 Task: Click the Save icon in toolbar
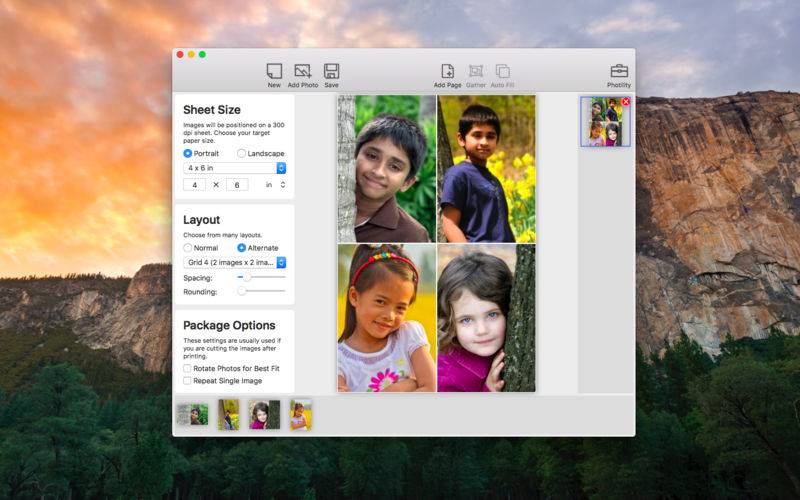(331, 72)
